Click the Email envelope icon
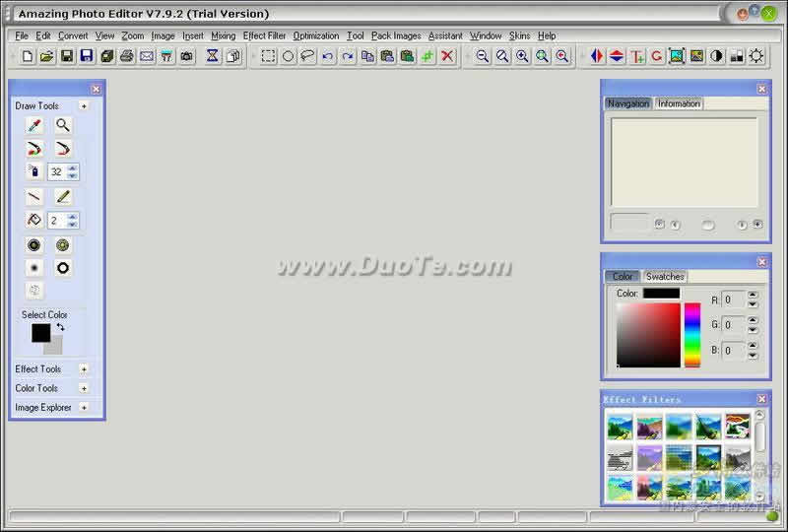This screenshot has height=532, width=788. 147,56
